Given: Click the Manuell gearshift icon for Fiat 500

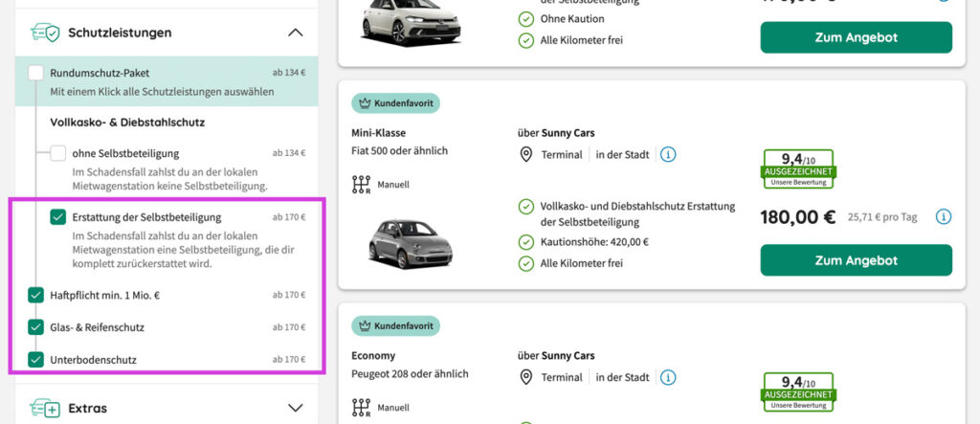Looking at the screenshot, I should (x=361, y=185).
